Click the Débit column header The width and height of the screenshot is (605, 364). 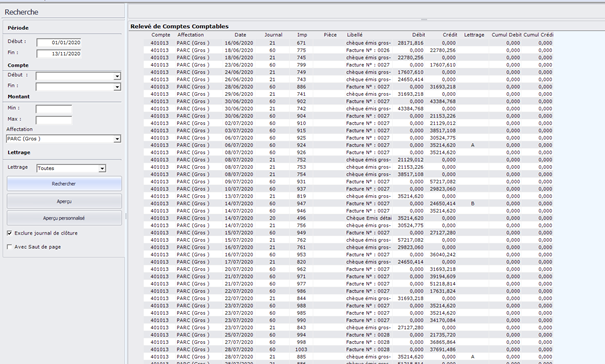[x=418, y=35]
